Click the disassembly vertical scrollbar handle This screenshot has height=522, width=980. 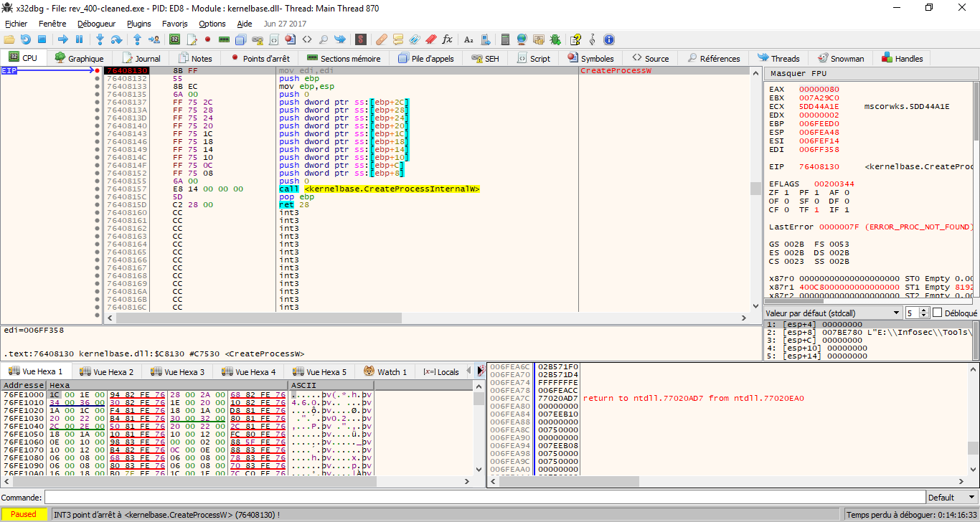point(755,188)
